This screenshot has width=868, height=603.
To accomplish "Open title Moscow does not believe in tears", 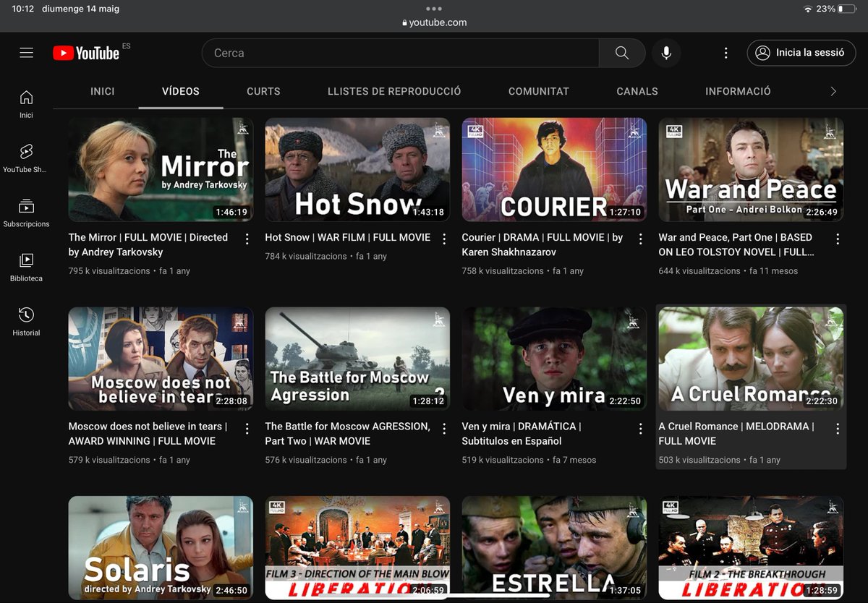I will 148,434.
